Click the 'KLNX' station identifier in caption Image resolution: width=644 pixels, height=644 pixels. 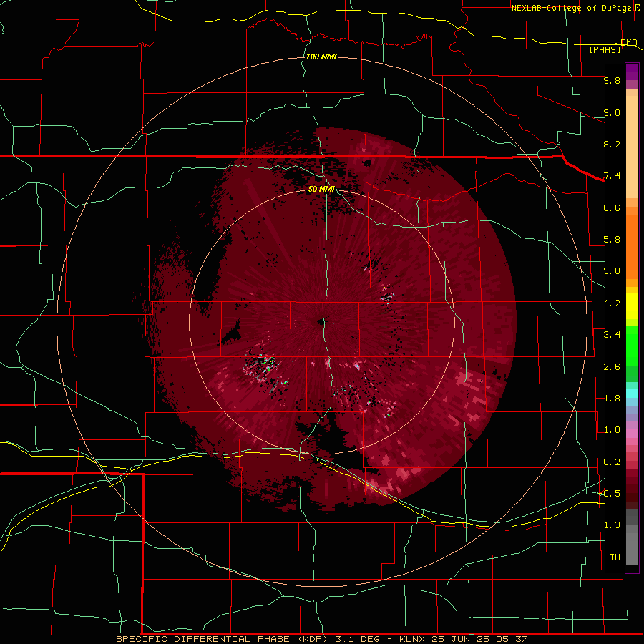(412, 639)
